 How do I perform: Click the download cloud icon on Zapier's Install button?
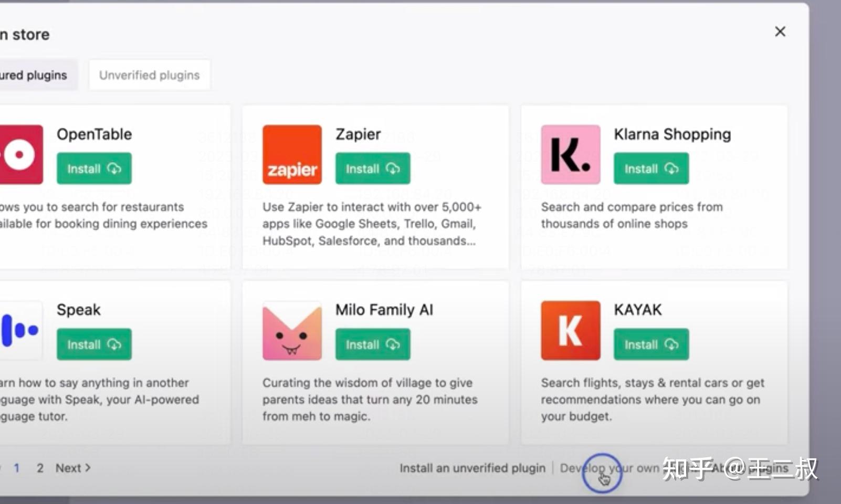point(394,169)
